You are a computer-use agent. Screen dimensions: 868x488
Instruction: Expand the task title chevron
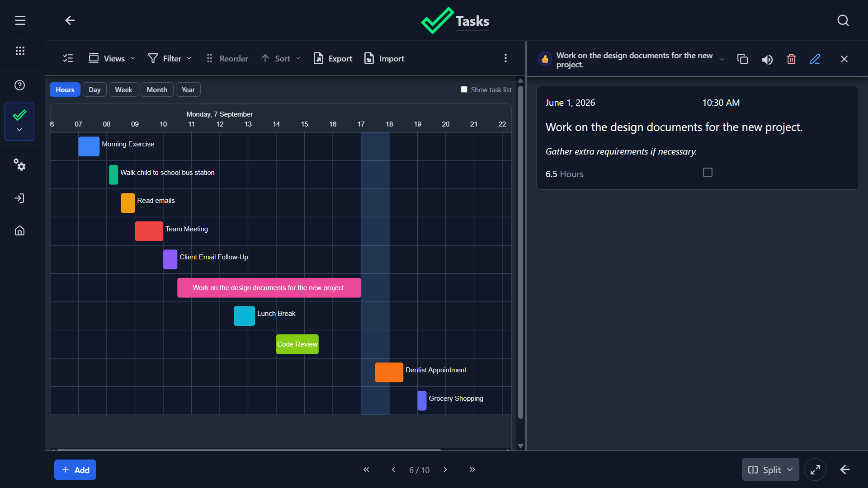[x=722, y=60]
